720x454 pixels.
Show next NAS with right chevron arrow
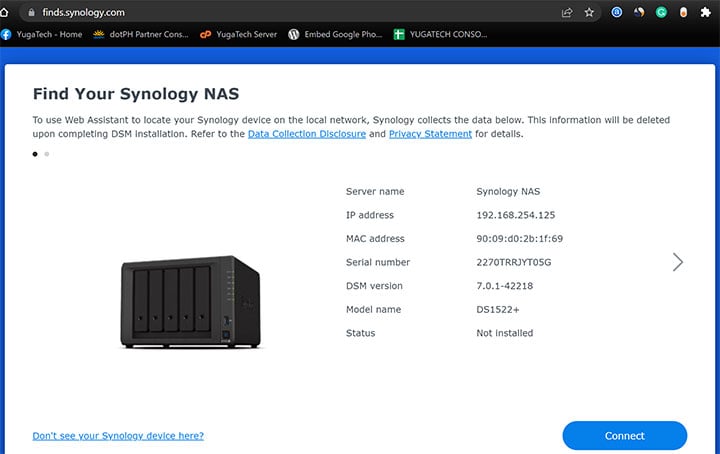click(677, 262)
